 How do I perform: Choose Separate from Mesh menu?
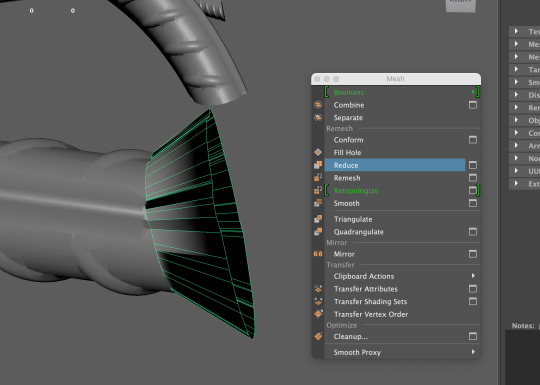(x=348, y=118)
